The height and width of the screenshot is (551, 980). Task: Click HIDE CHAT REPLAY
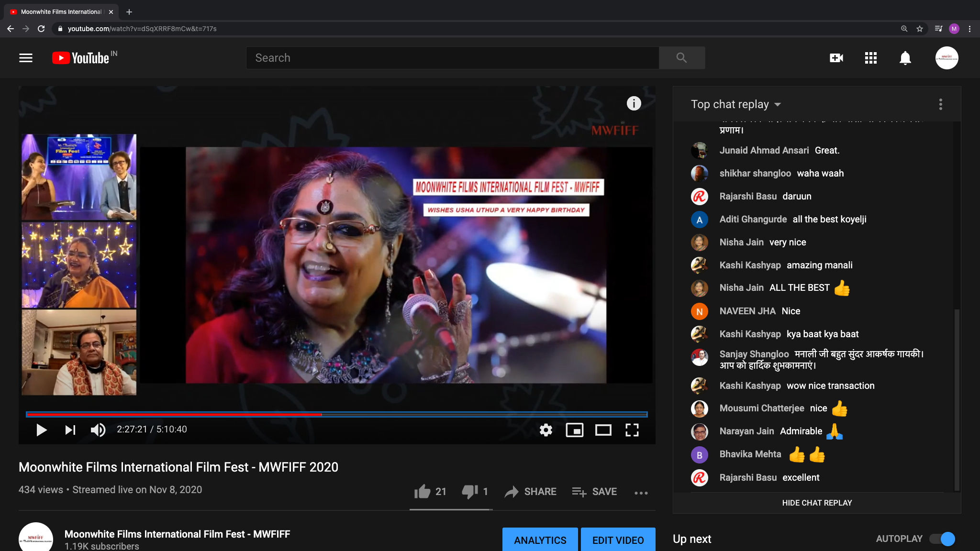click(817, 503)
